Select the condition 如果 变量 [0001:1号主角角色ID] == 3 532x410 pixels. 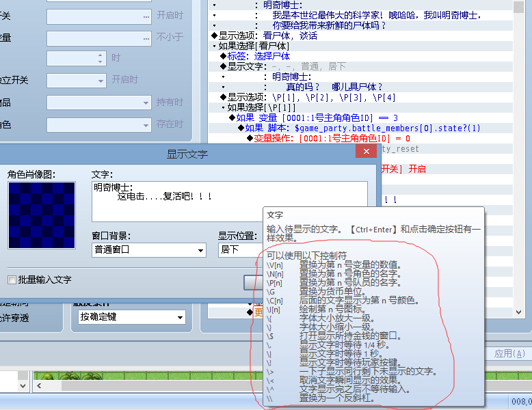360,118
